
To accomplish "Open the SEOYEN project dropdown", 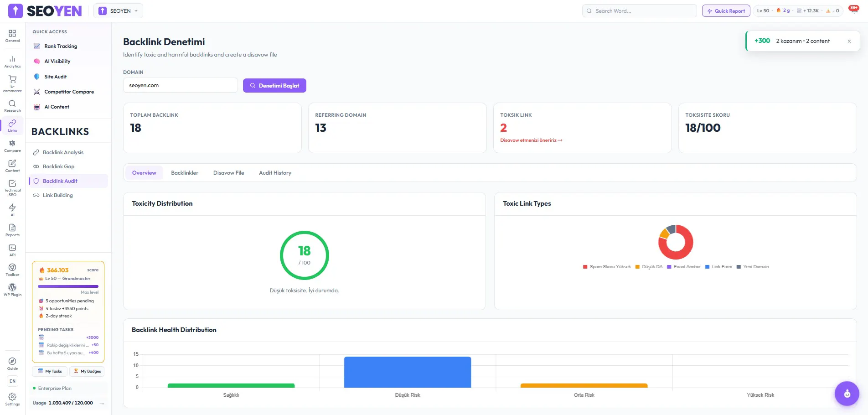I will point(118,11).
